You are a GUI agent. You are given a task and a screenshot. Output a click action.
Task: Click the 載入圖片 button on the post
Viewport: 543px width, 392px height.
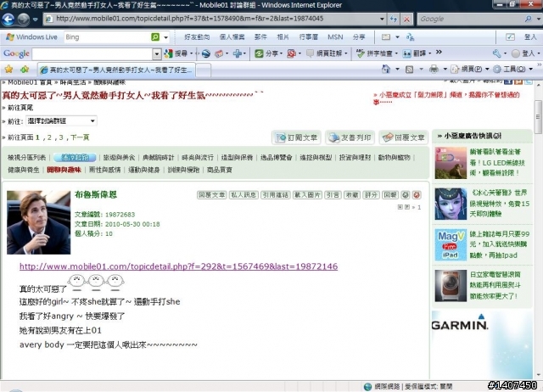click(307, 195)
